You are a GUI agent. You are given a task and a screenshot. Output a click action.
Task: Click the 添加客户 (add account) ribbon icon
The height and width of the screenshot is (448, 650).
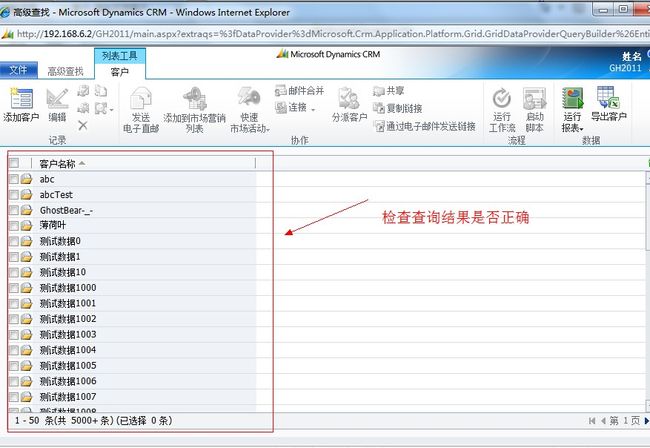pos(22,99)
